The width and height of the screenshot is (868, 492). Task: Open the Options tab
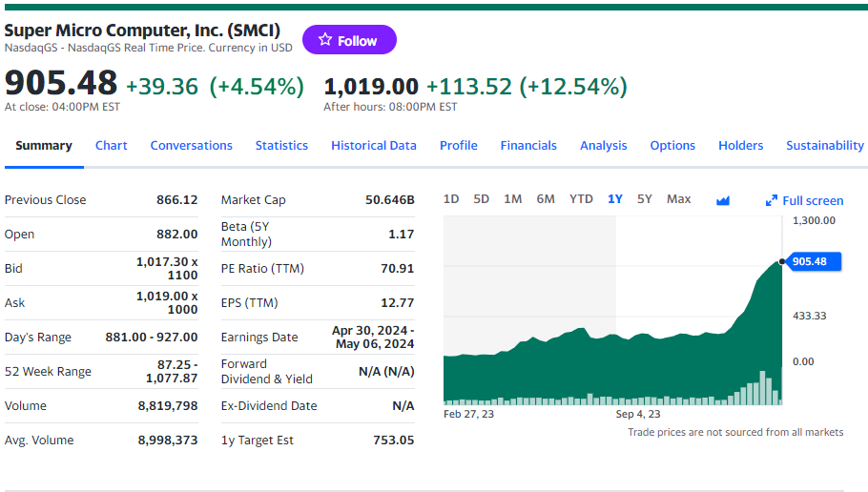(672, 146)
